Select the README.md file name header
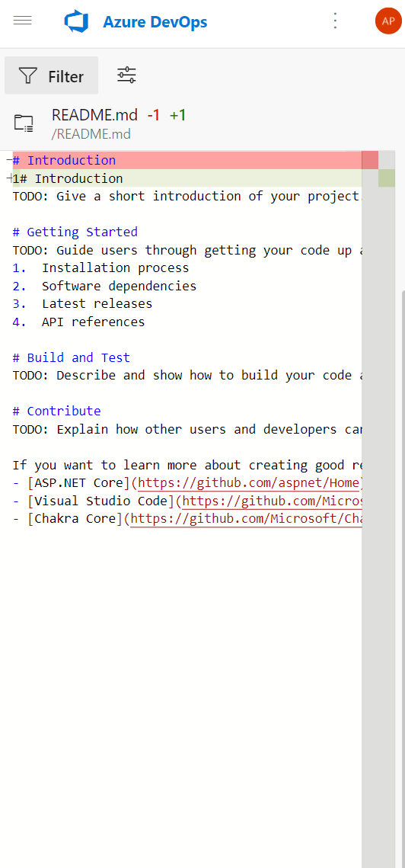405x868 pixels. pyautogui.click(x=94, y=115)
